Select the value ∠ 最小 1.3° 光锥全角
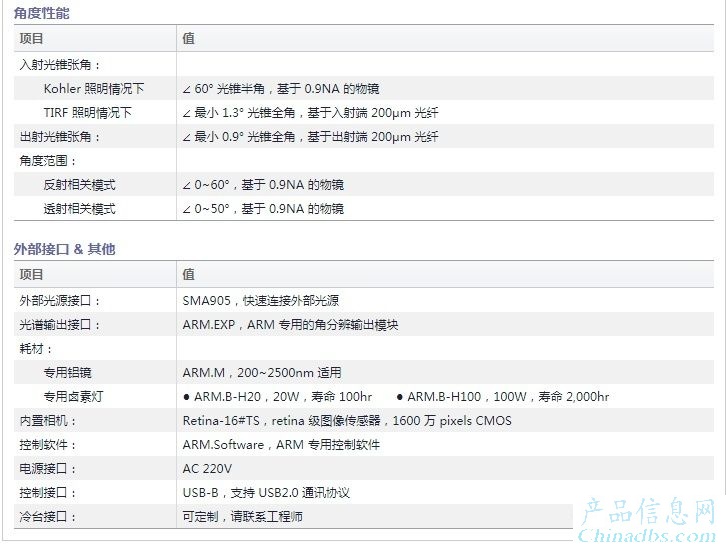 click(x=239, y=112)
